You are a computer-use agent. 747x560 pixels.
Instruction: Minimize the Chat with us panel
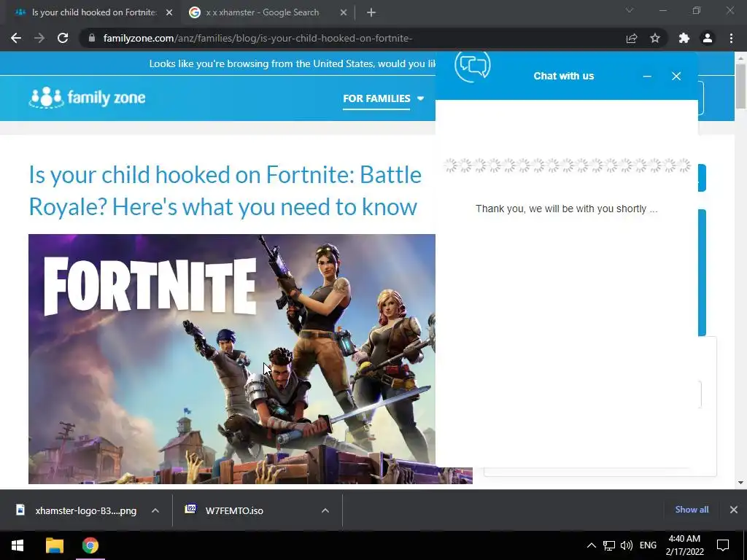[x=647, y=76]
